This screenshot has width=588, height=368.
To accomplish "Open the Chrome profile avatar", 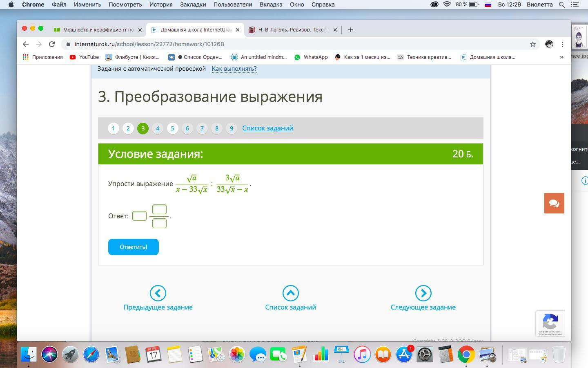I will tap(549, 44).
